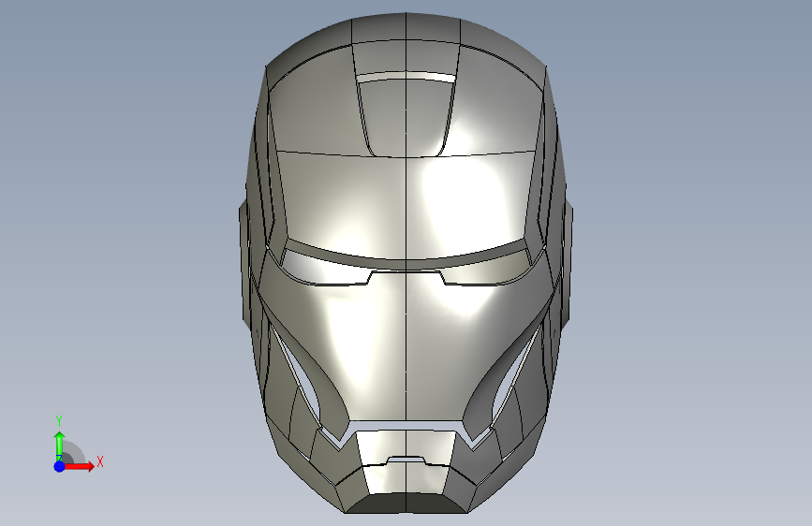Click the blue Z axis dot on the triad

tap(59, 466)
